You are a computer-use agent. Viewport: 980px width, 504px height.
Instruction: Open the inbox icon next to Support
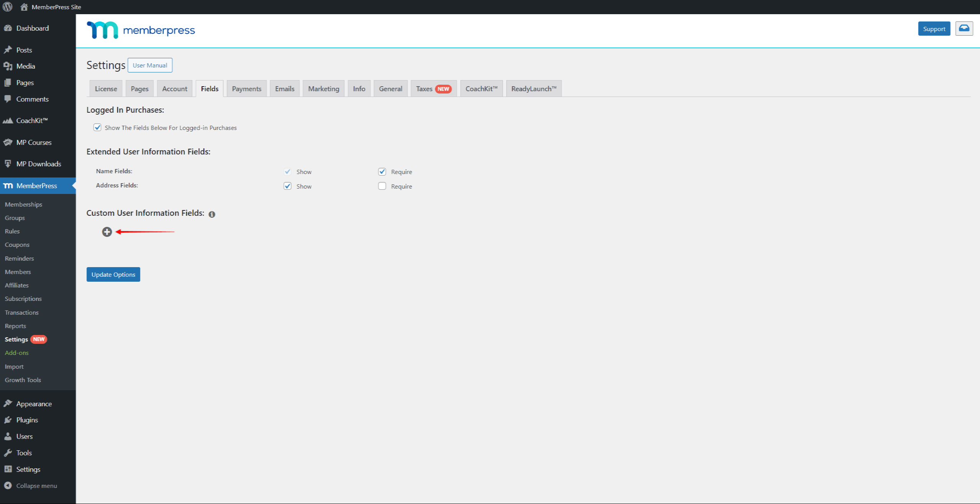coord(964,29)
